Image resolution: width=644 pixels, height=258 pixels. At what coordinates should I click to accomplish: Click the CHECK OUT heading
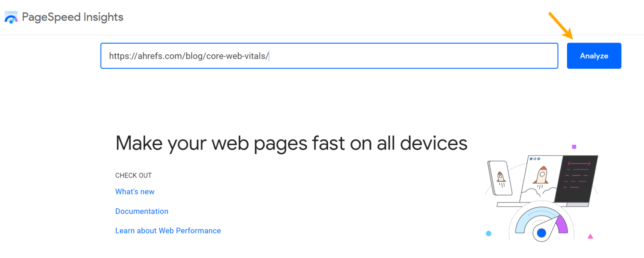pyautogui.click(x=133, y=175)
